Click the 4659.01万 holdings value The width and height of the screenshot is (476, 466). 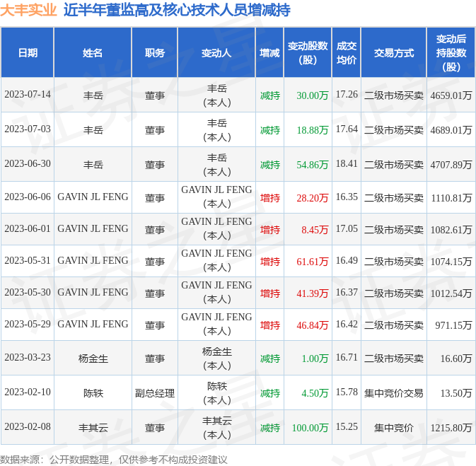point(451,95)
